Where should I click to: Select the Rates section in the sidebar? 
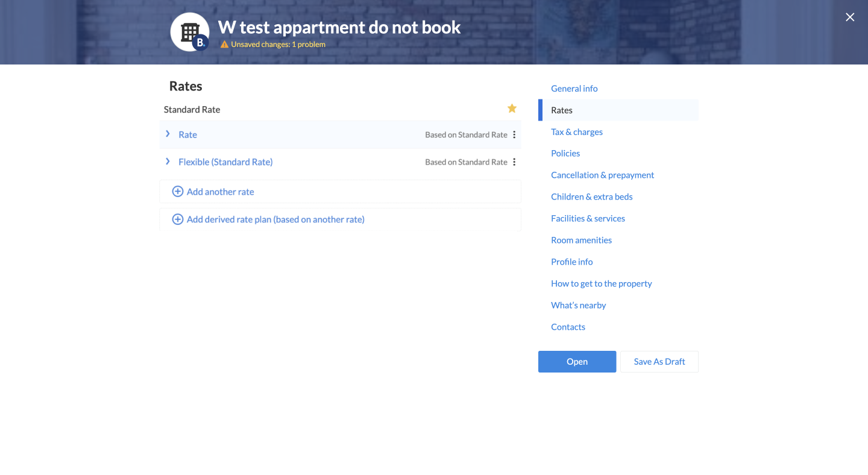tap(618, 110)
